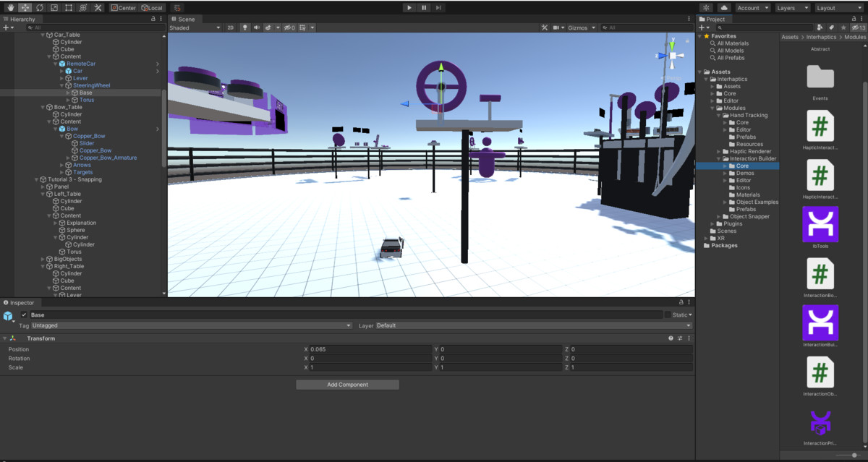Select the Move tool in the toolbar
The image size is (868, 462).
click(25, 7)
